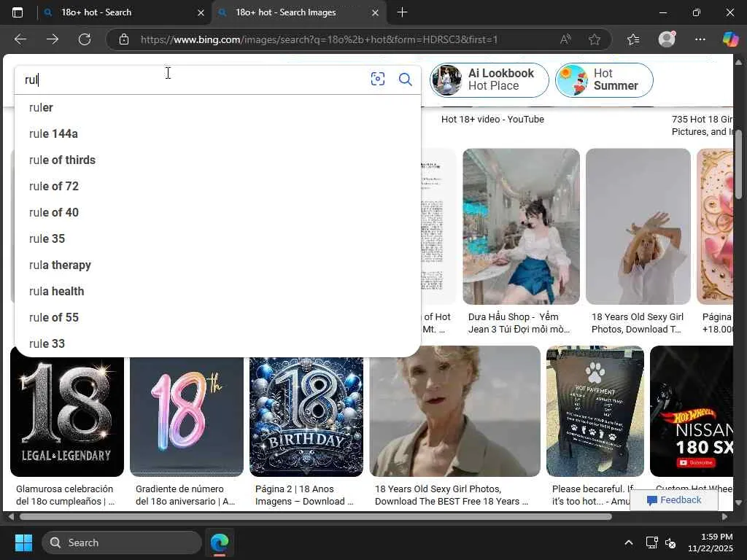The height and width of the screenshot is (560, 747).
Task: Click the 'Hot Summer' chip
Action: [604, 80]
